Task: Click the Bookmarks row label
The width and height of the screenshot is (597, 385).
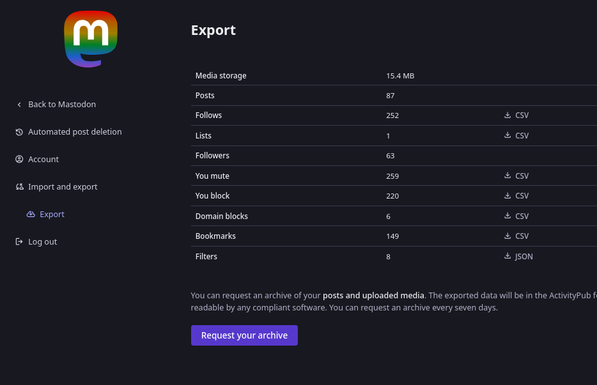Action: pyautogui.click(x=215, y=236)
